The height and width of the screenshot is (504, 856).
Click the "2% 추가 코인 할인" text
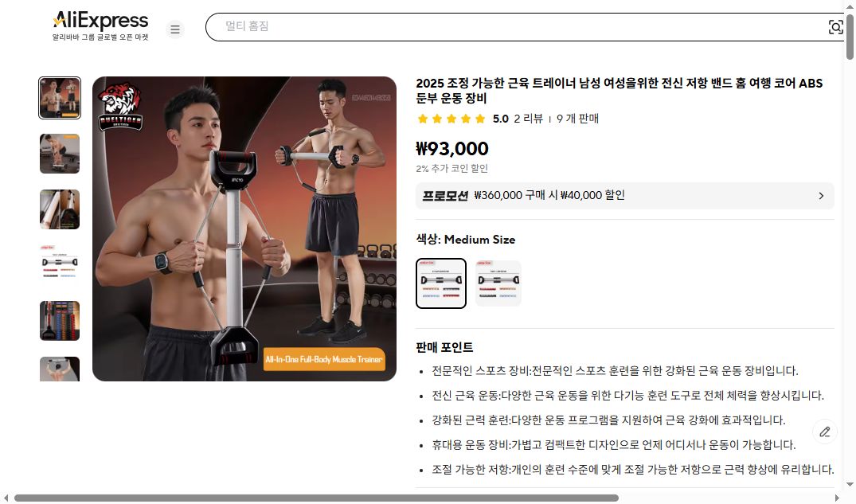pos(451,168)
